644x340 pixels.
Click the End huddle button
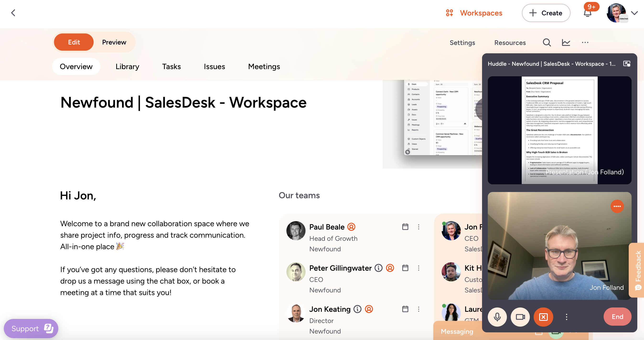point(617,317)
